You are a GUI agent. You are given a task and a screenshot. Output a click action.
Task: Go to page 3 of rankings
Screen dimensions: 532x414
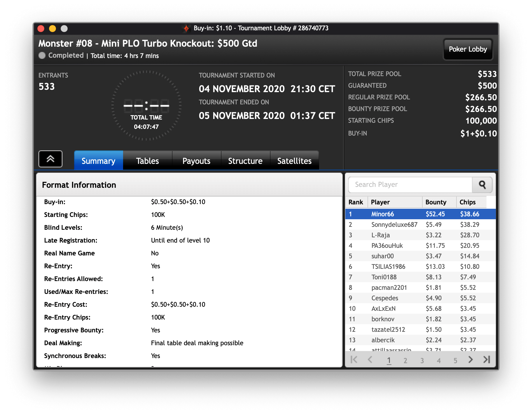pos(422,361)
